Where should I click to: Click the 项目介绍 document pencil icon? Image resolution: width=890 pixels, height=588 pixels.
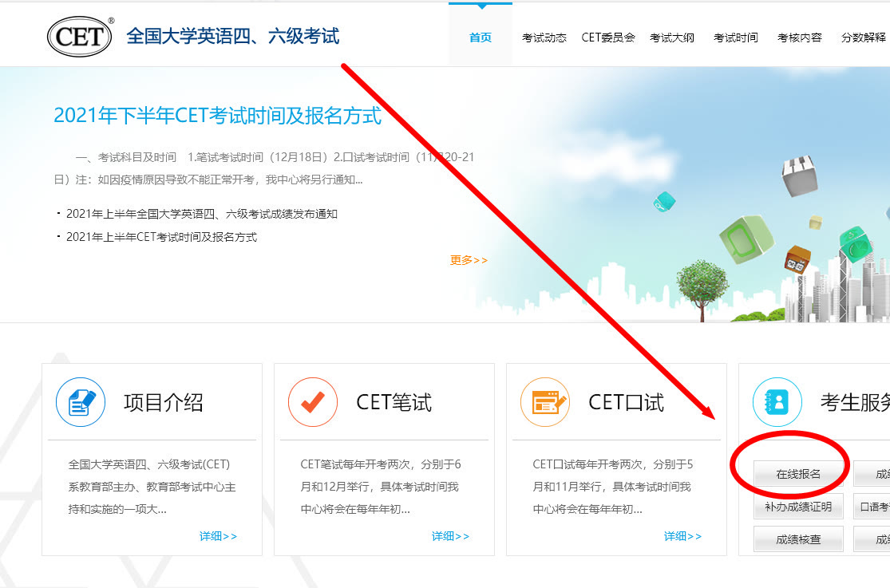tap(81, 402)
